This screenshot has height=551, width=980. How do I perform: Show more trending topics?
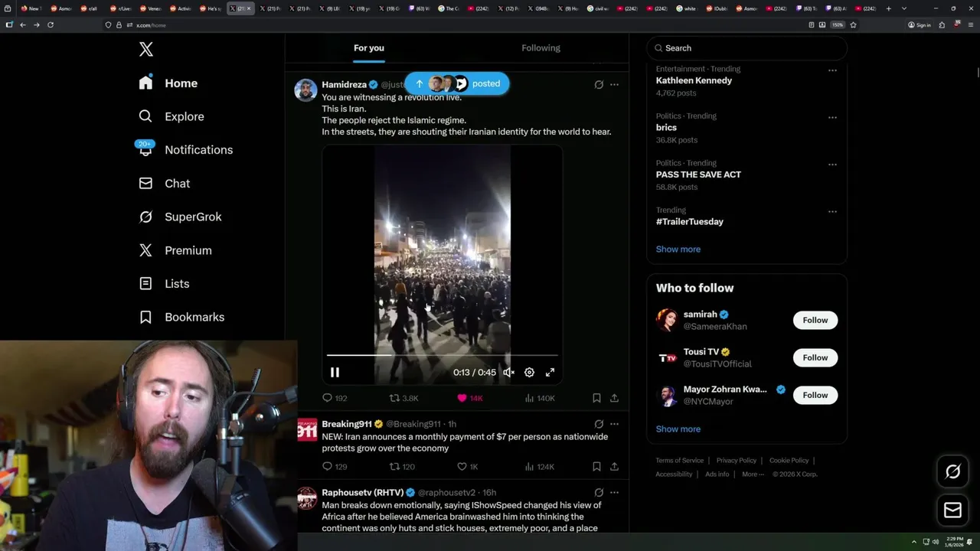[x=678, y=249]
